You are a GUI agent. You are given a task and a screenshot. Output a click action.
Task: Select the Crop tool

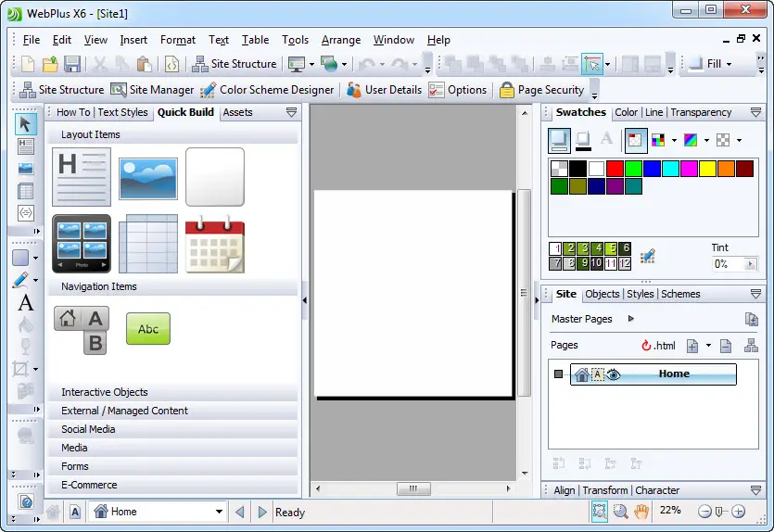click(x=20, y=369)
